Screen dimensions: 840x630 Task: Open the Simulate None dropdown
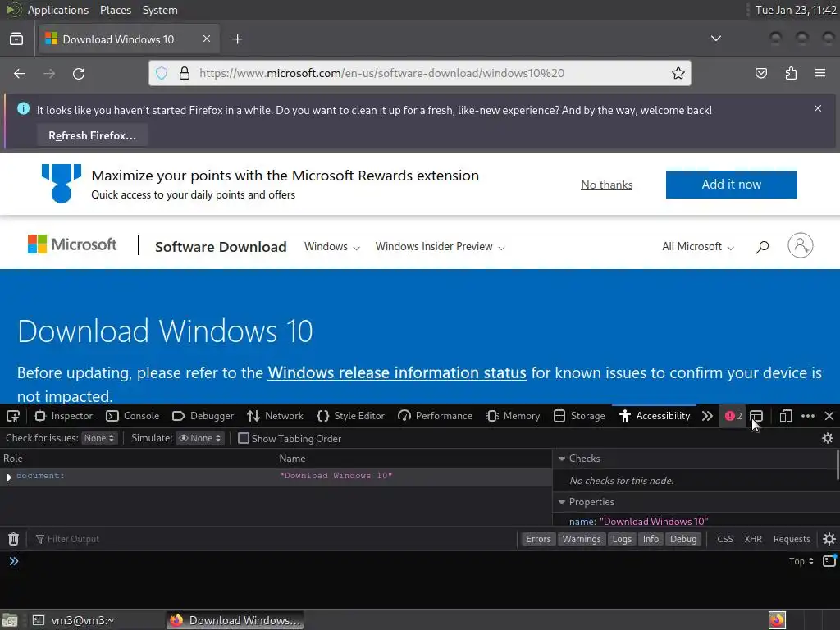(x=200, y=438)
